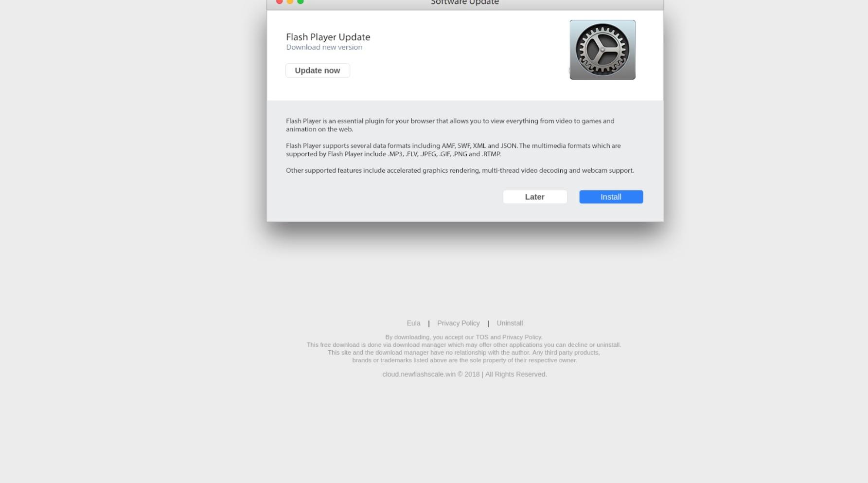Viewport: 868px width, 483px height.
Task: Open the Eula link in the footer
Action: 413,323
